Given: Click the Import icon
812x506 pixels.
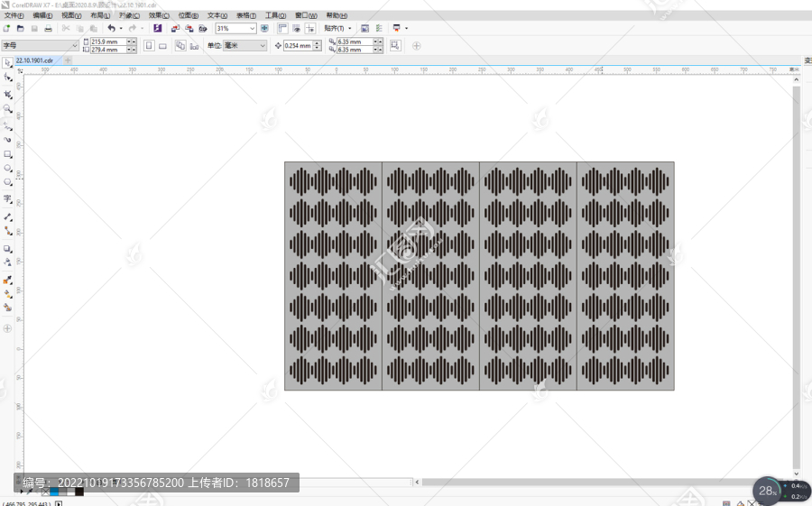Looking at the screenshot, I should click(x=176, y=29).
